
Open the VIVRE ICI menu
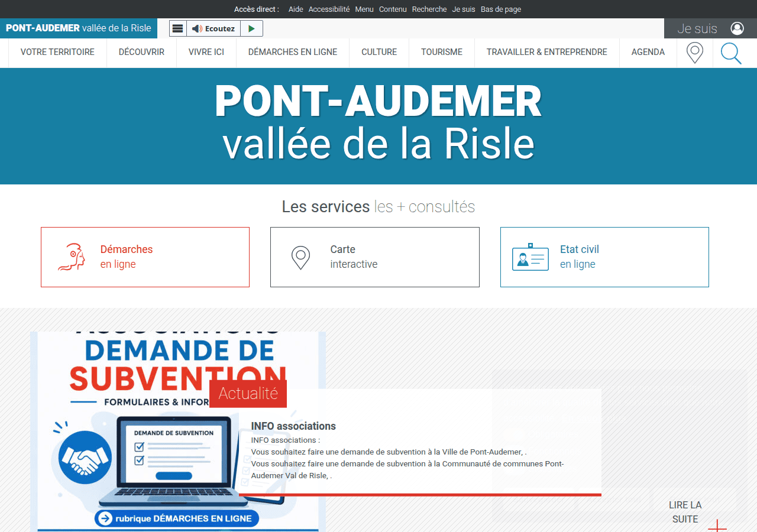coord(206,52)
